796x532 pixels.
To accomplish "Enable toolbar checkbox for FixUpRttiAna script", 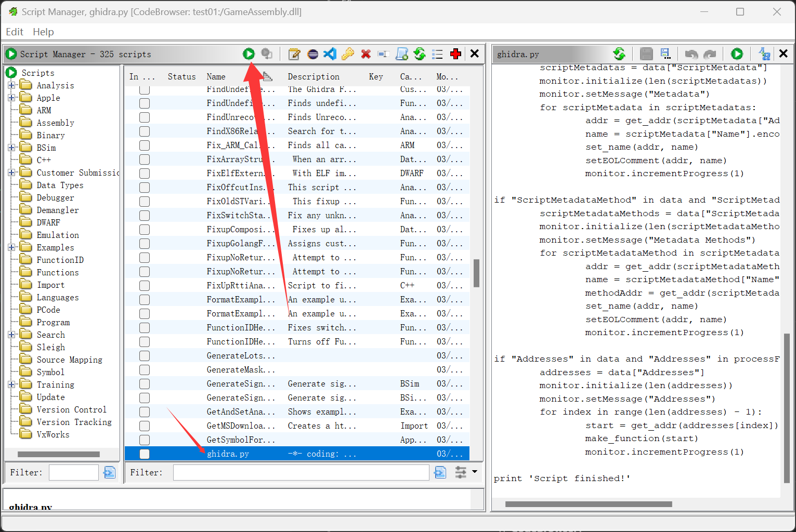I will click(145, 286).
